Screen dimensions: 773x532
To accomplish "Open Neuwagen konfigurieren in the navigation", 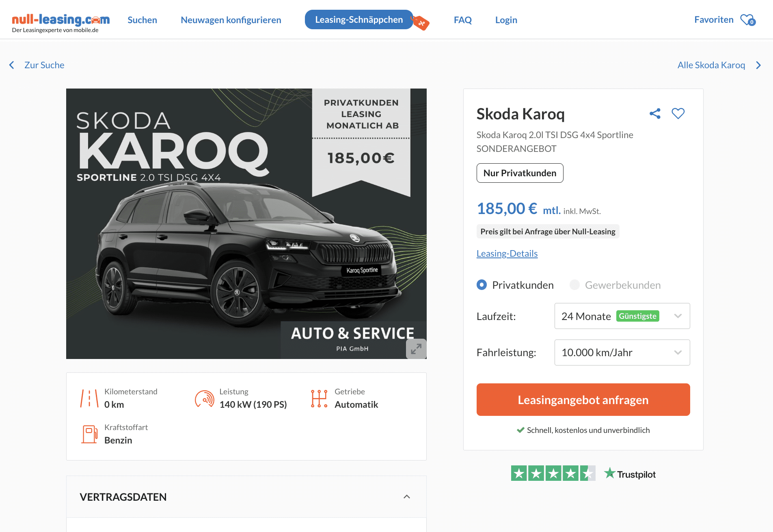I will coord(231,20).
